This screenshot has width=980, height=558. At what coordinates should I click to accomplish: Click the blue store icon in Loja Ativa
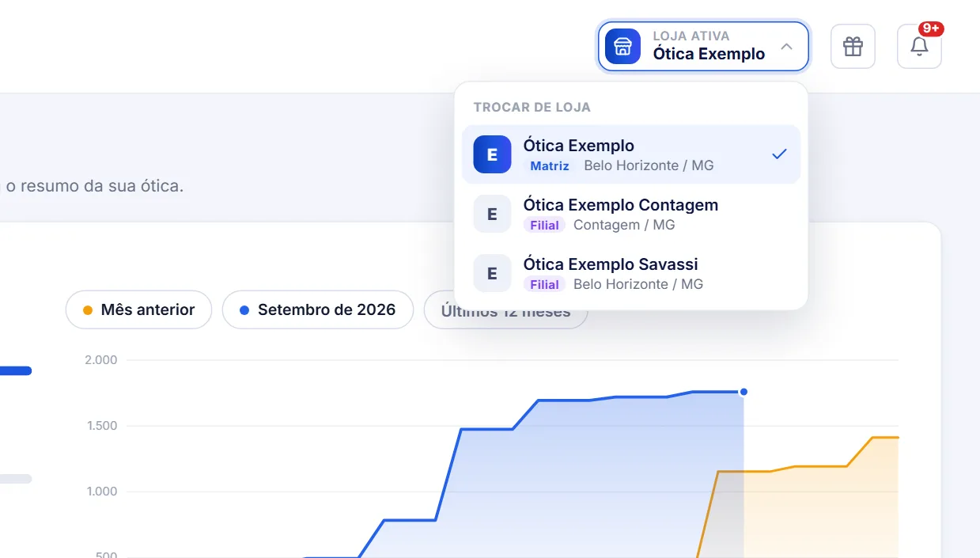click(622, 46)
